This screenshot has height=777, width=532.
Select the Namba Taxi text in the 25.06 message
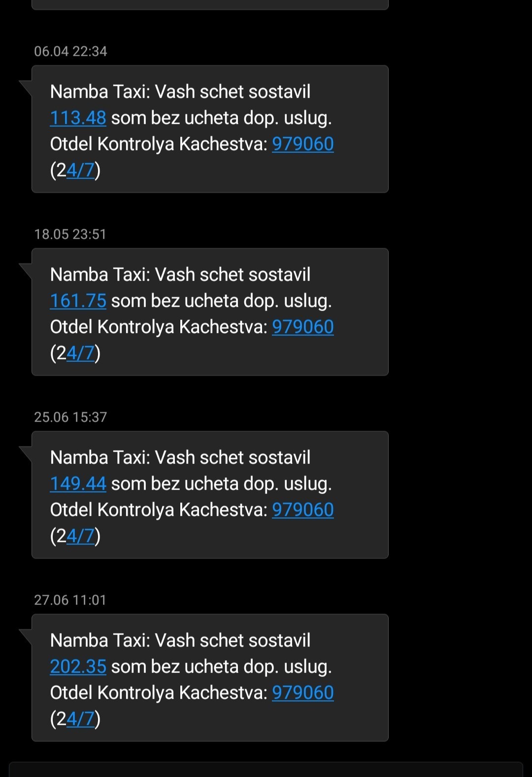100,458
